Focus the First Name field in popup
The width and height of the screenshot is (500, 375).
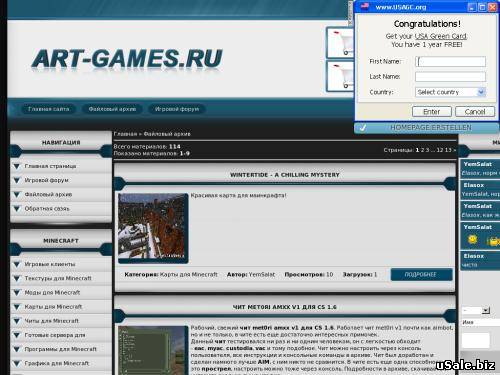coord(450,62)
